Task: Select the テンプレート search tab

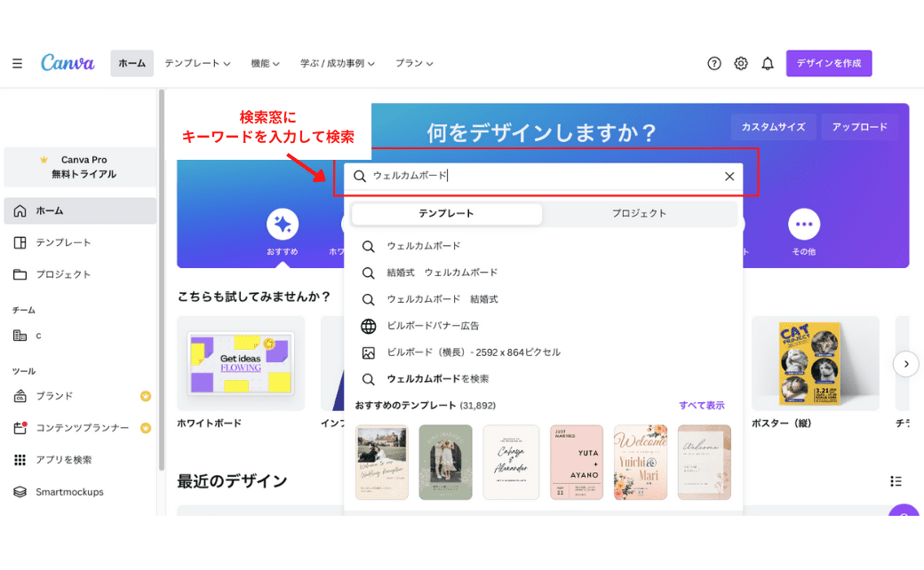Action: (446, 214)
